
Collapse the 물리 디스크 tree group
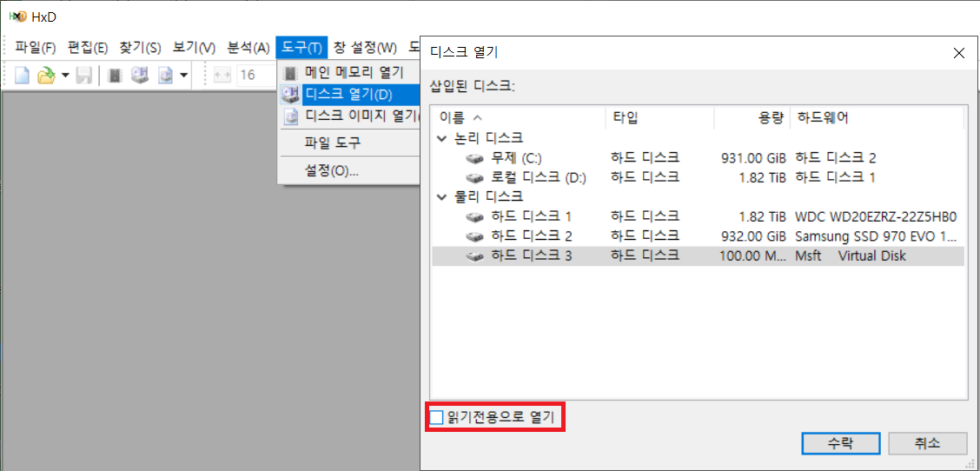pyautogui.click(x=442, y=196)
